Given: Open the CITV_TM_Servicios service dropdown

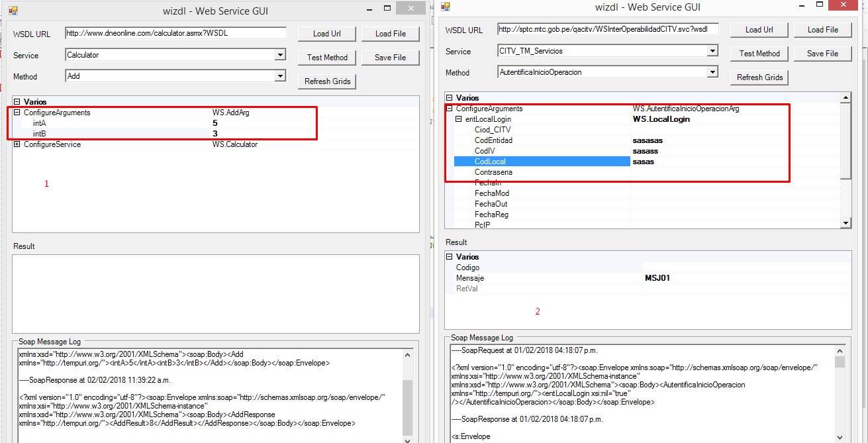Looking at the screenshot, I should pyautogui.click(x=712, y=52).
